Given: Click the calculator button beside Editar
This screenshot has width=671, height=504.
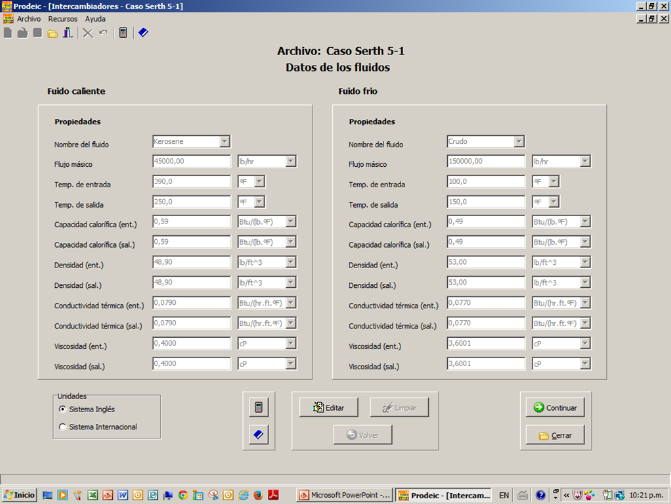Looking at the screenshot, I should coord(259,407).
